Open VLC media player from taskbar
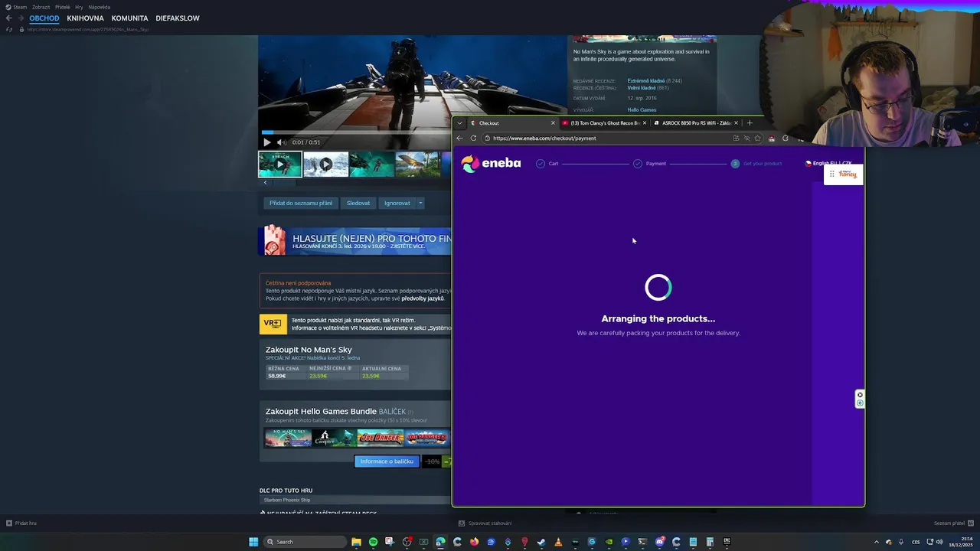The width and height of the screenshot is (980, 551). click(x=558, y=542)
